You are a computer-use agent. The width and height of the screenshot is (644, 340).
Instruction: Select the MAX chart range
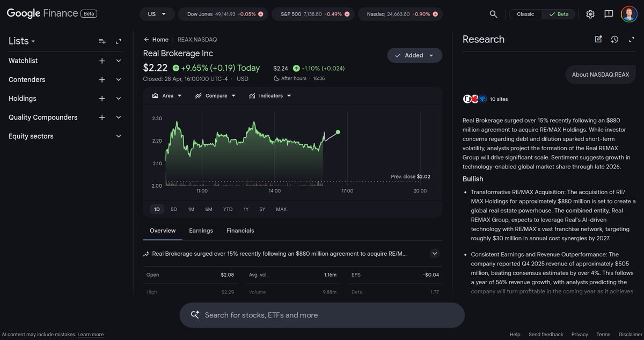(x=281, y=209)
